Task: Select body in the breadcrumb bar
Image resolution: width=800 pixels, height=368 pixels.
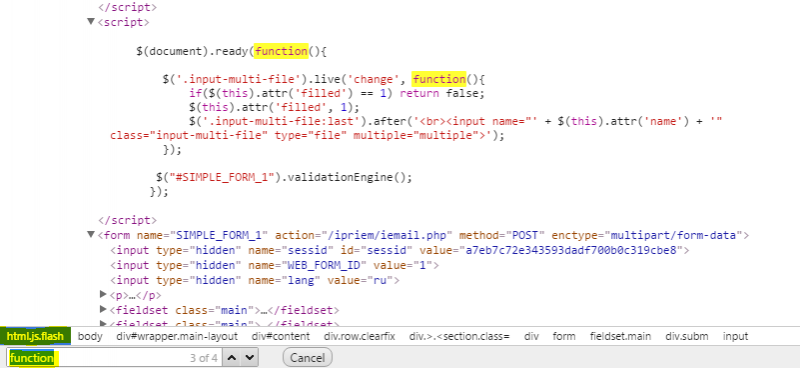Action: tap(90, 336)
